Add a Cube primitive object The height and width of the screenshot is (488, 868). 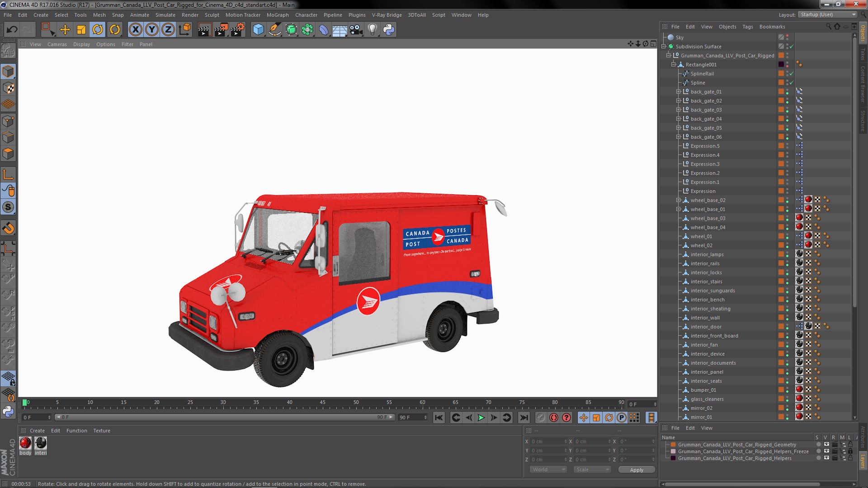(258, 30)
